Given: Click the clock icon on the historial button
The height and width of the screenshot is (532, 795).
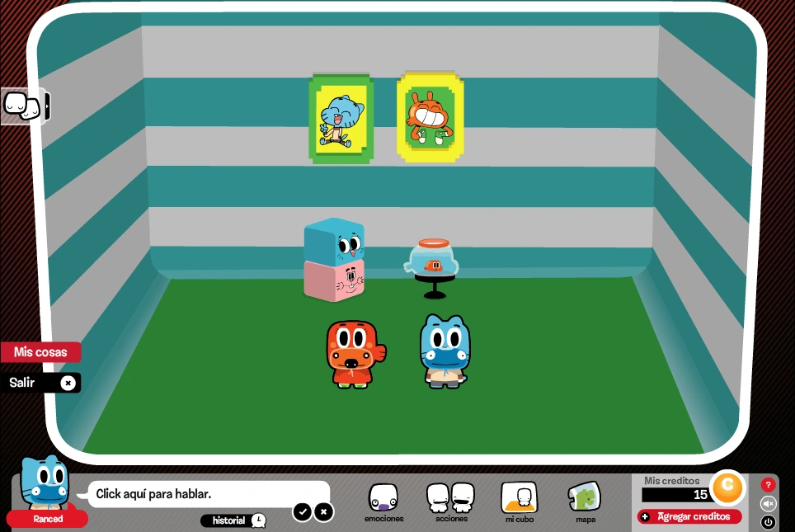Looking at the screenshot, I should 258,520.
